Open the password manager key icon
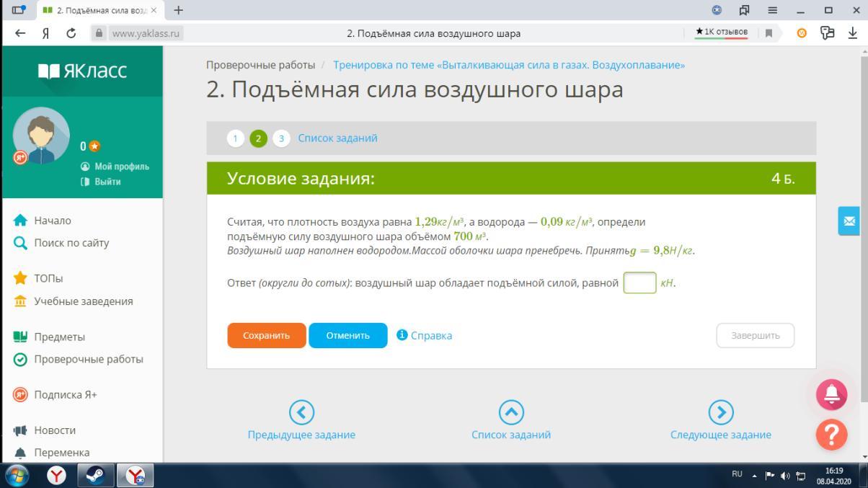The image size is (868, 488). [x=828, y=33]
